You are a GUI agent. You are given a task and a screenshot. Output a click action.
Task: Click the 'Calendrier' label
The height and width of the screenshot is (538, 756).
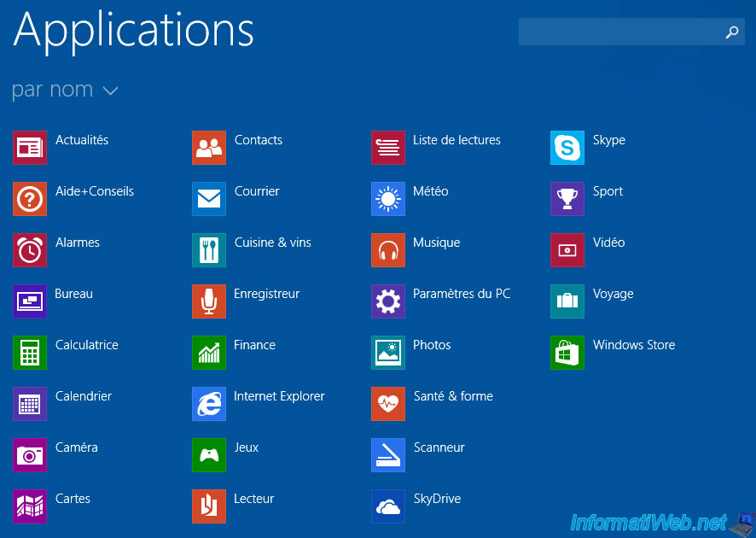click(84, 396)
